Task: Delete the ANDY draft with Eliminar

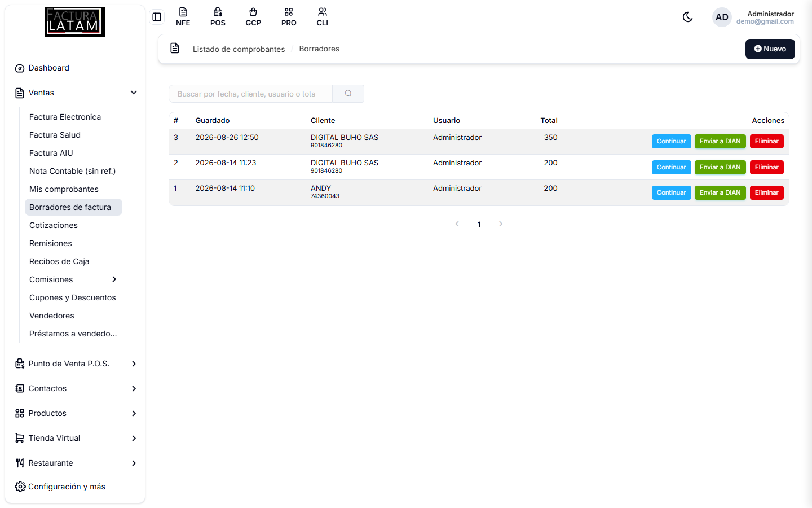Action: pos(767,192)
